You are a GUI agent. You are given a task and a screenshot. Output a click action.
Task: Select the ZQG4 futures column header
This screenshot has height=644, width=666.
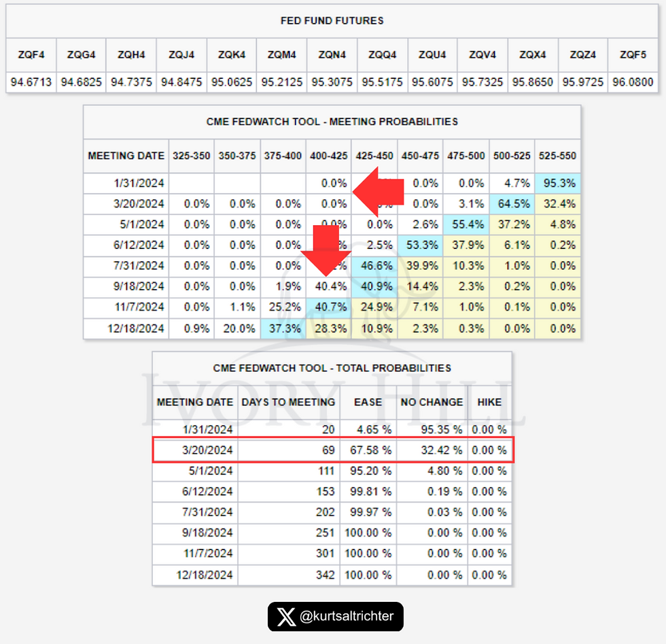tap(81, 55)
